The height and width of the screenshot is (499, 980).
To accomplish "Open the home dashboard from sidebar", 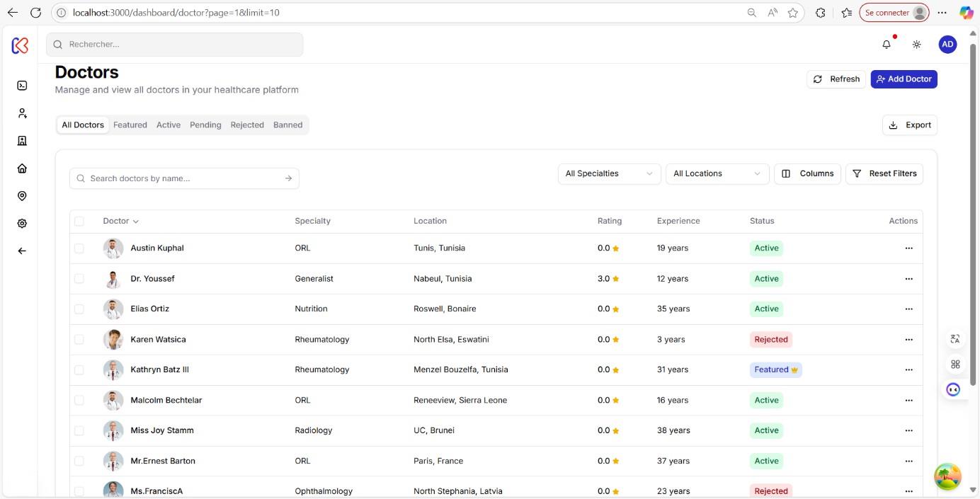I will click(21, 168).
